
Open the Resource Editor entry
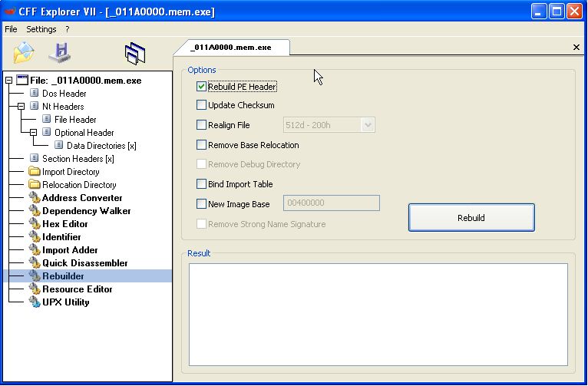[x=78, y=289]
